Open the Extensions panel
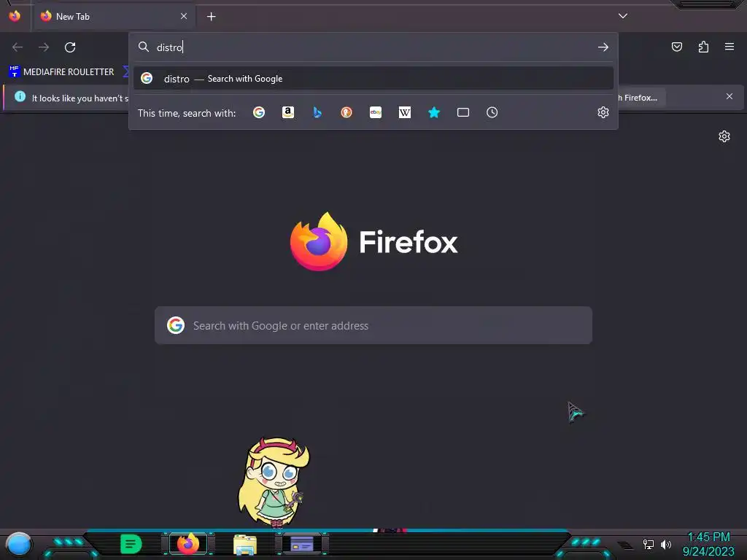 click(x=703, y=47)
